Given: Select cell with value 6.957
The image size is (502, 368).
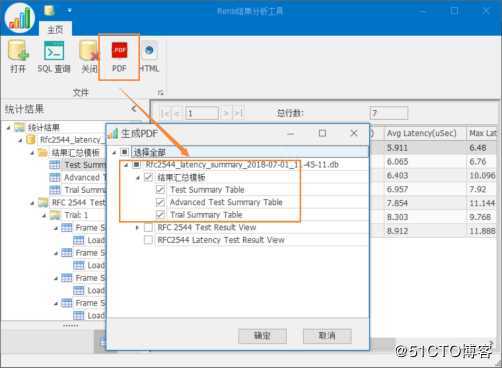Looking at the screenshot, I should tap(425, 189).
